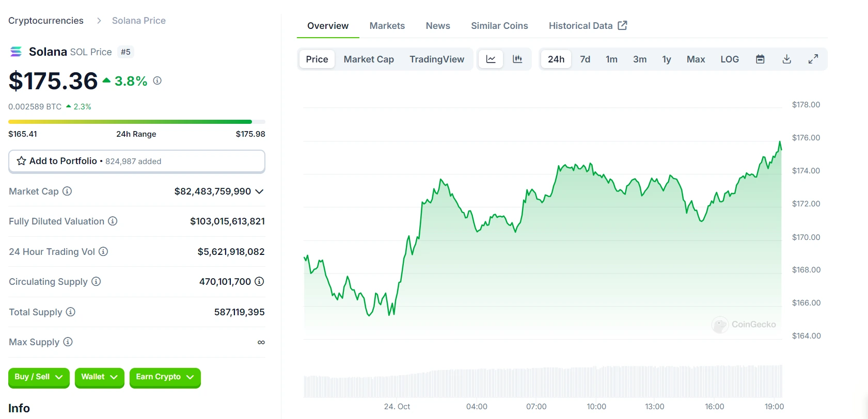This screenshot has width=868, height=419.
Task: Open the Earn Crypto dropdown
Action: (165, 377)
